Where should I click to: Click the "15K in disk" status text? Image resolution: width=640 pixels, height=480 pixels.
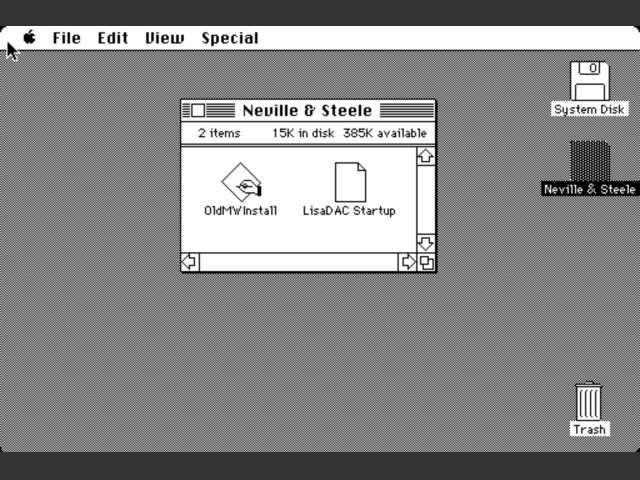coord(303,133)
